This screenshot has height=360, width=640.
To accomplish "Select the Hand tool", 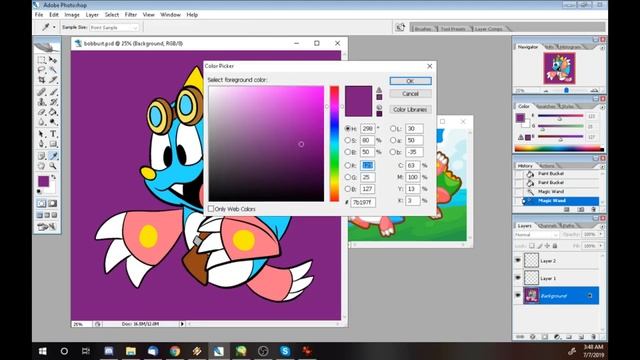I will 42,166.
